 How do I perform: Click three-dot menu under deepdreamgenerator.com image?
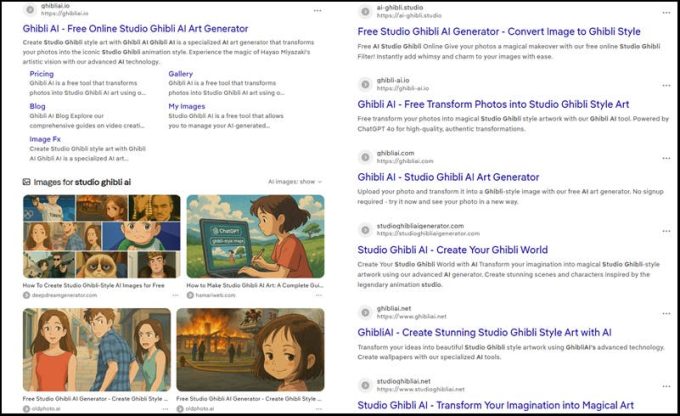tap(175, 296)
